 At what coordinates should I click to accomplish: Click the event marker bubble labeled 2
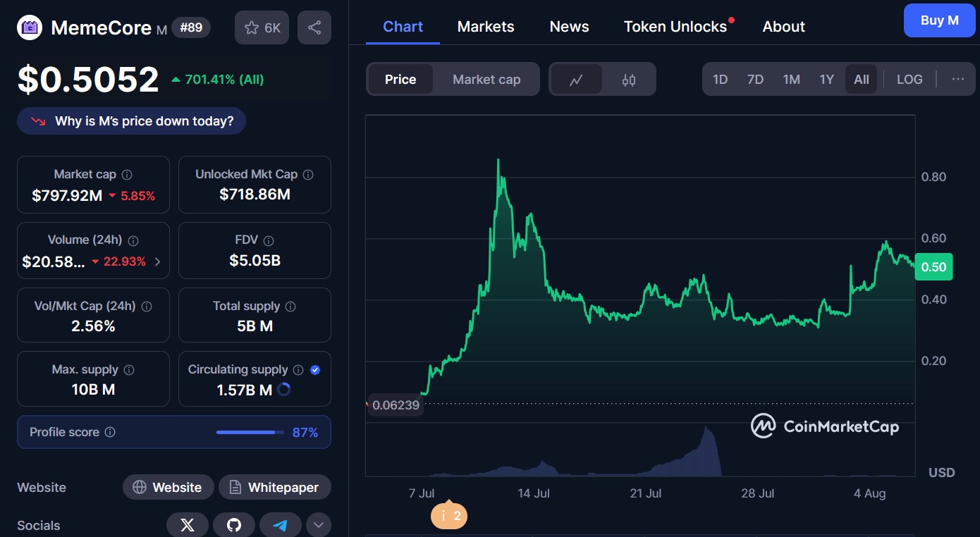tap(449, 516)
